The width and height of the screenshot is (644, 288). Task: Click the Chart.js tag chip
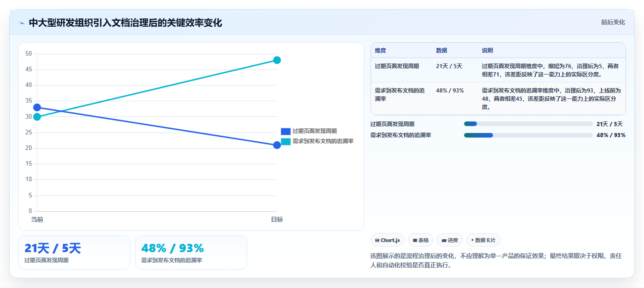387,240
